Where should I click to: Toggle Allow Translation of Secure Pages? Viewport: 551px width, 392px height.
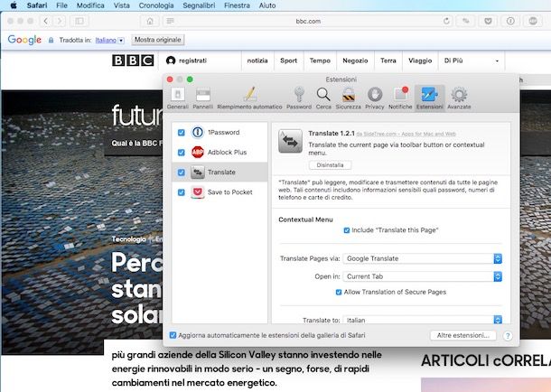pyautogui.click(x=339, y=293)
